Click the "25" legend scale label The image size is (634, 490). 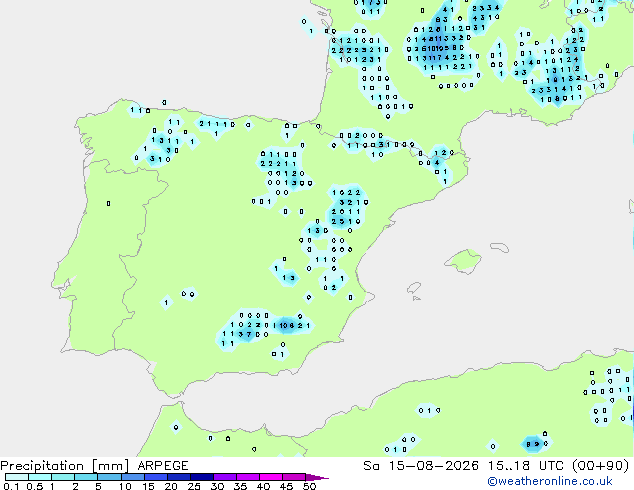pos(194,486)
